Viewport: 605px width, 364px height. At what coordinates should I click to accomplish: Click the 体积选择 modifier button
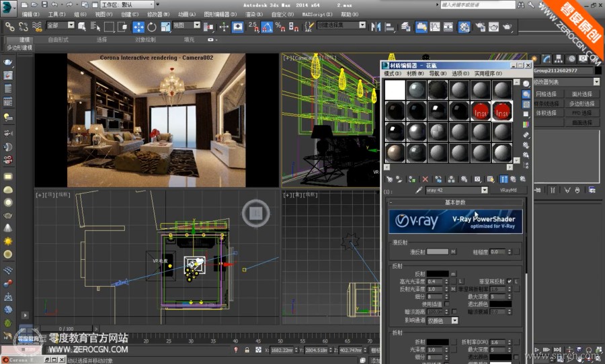click(546, 113)
